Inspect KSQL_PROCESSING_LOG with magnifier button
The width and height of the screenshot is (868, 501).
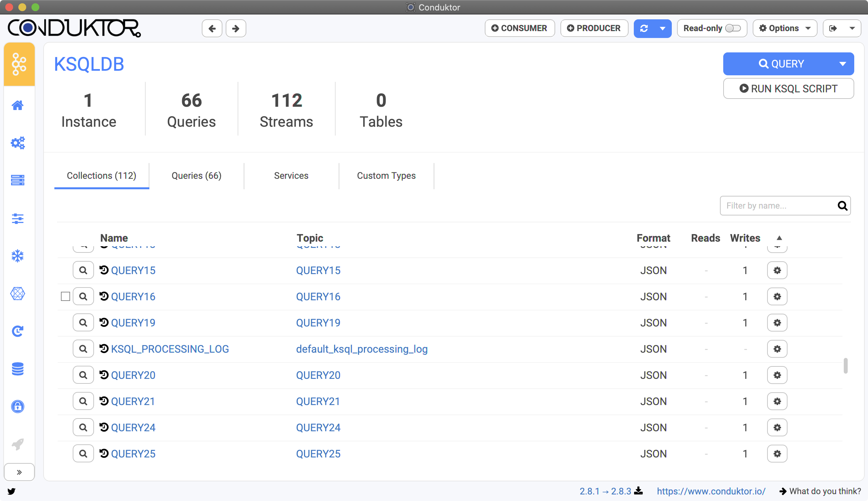(x=83, y=348)
